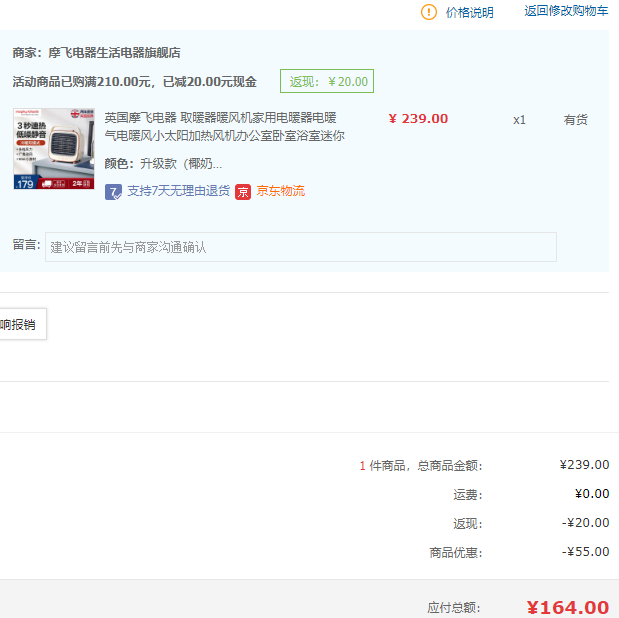Click 京东物流 label
This screenshot has height=618, width=619.
[x=281, y=191]
